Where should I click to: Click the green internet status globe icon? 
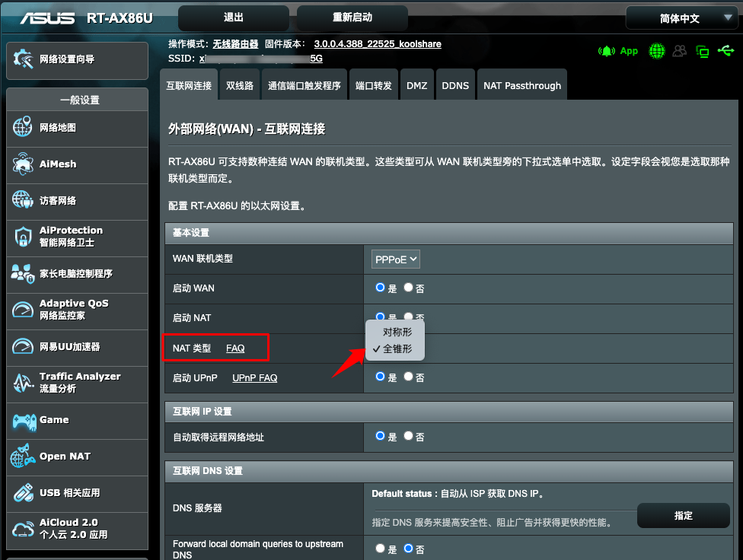(657, 51)
